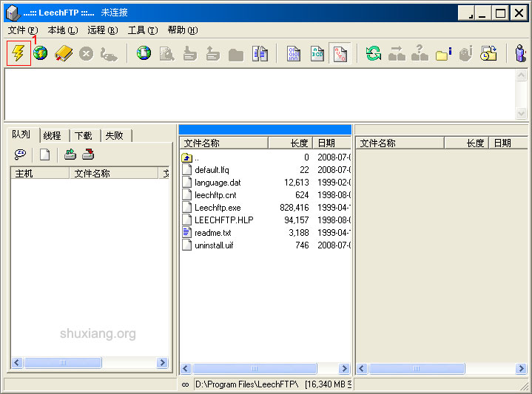Screen dimensions: 532x394
Task: Click queue panel 文件名称 column header
Action: [x=114, y=173]
